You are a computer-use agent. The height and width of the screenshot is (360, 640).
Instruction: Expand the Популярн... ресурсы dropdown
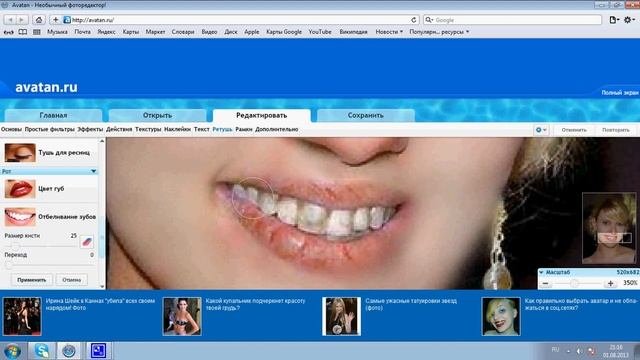click(x=439, y=32)
